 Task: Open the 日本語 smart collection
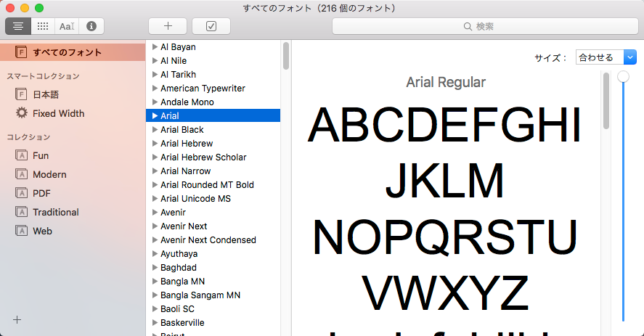[46, 94]
